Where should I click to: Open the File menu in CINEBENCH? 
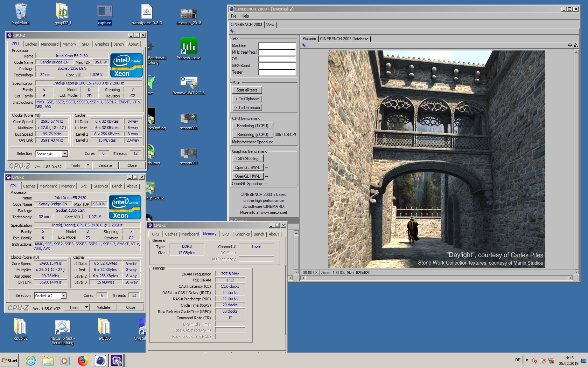tap(233, 16)
